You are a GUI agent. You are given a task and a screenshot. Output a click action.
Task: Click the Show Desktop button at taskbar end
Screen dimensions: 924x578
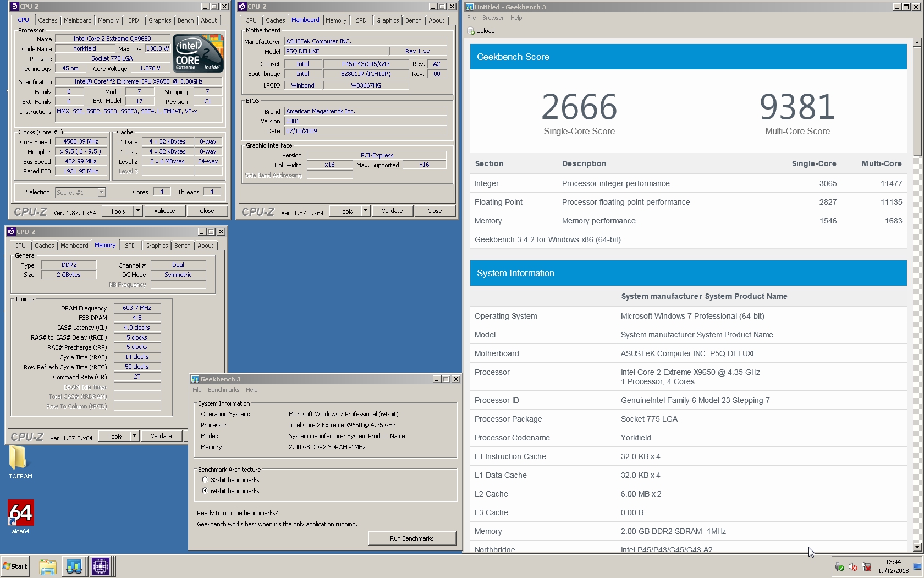[x=918, y=566]
